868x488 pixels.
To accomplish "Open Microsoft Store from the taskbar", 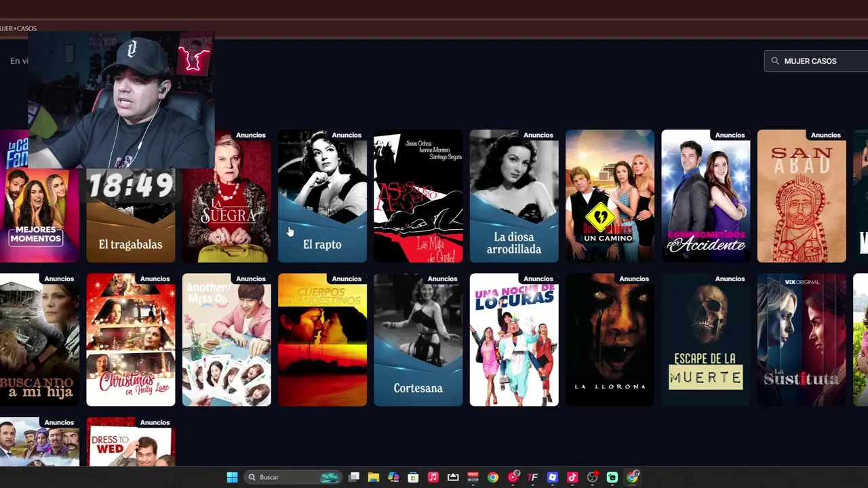I will [x=413, y=477].
